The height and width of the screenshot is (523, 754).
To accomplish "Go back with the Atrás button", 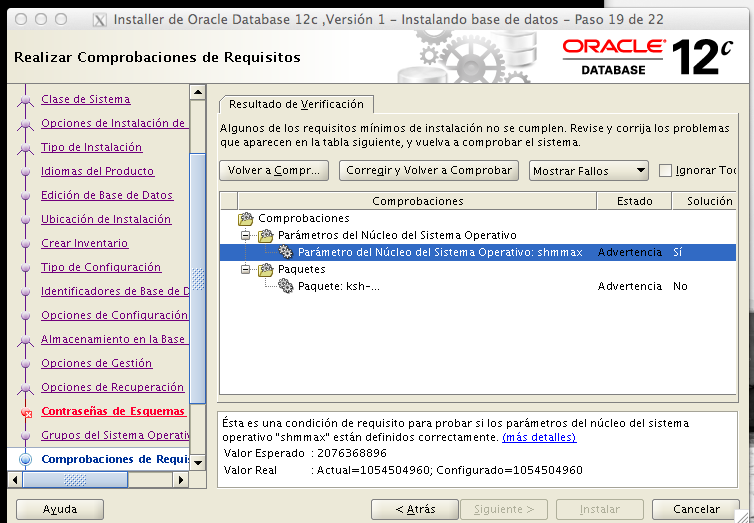I will (x=415, y=510).
